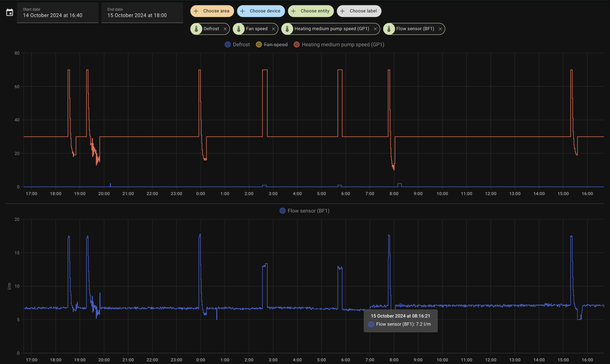Remove the Defrost entity chip
The height and width of the screenshot is (364, 610).
pyautogui.click(x=225, y=29)
